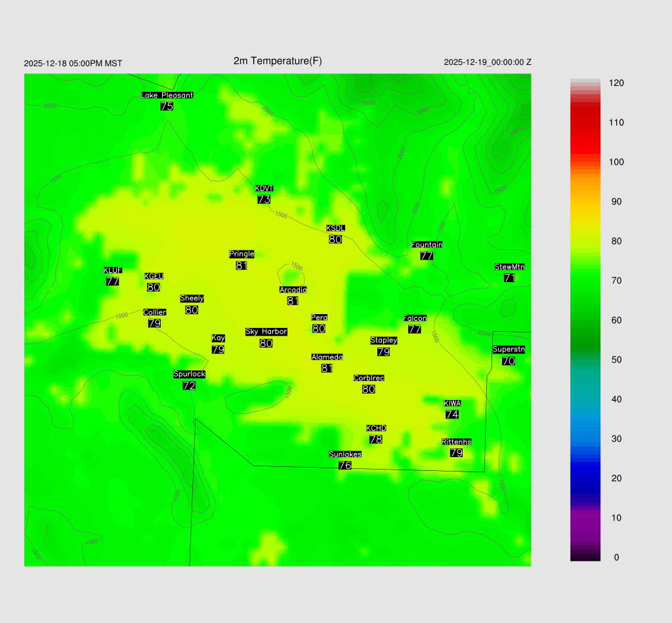Select the KIWA station marker

pyautogui.click(x=451, y=414)
